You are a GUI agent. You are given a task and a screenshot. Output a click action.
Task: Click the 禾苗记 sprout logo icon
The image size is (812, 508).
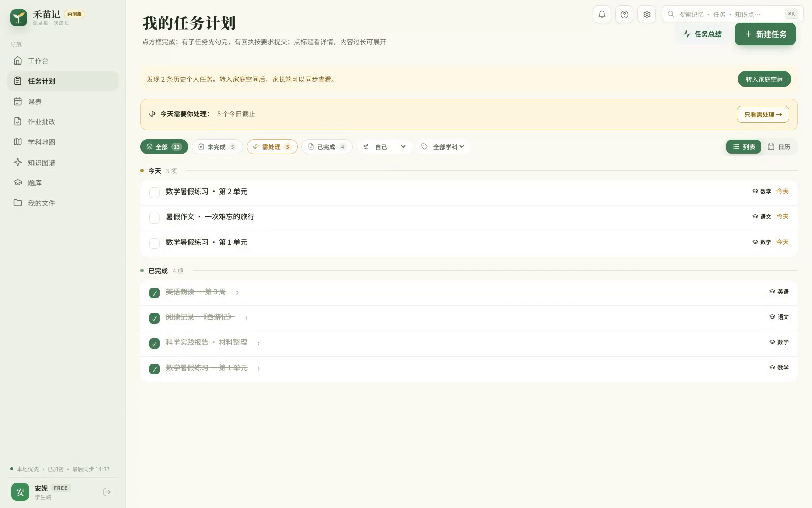19,18
